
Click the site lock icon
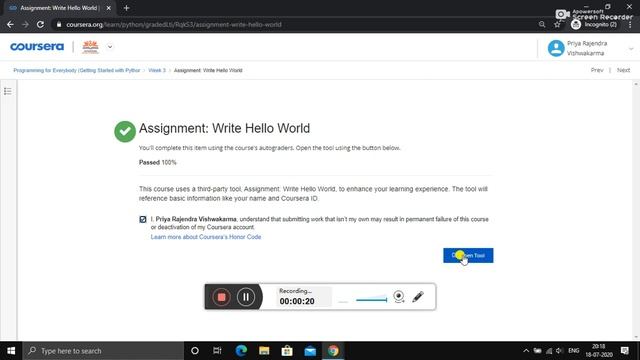point(59,24)
